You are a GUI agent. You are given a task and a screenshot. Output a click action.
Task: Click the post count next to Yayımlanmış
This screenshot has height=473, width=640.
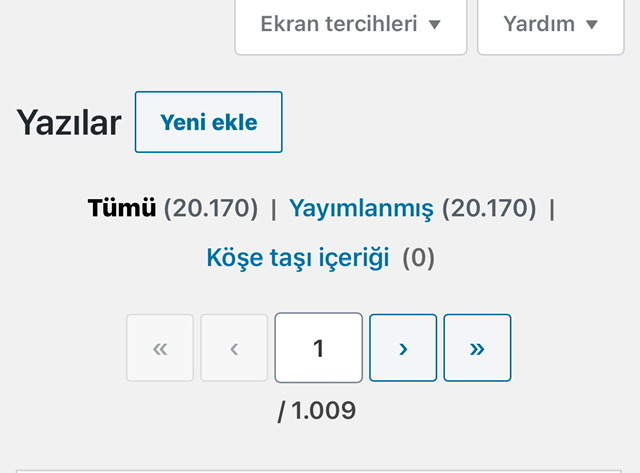[x=489, y=208]
